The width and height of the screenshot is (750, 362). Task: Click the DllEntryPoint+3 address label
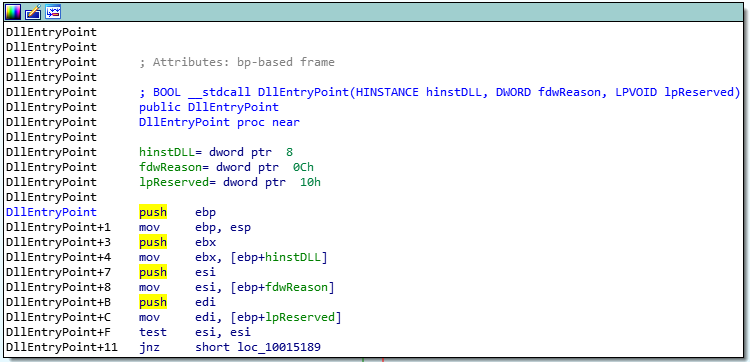tap(58, 242)
